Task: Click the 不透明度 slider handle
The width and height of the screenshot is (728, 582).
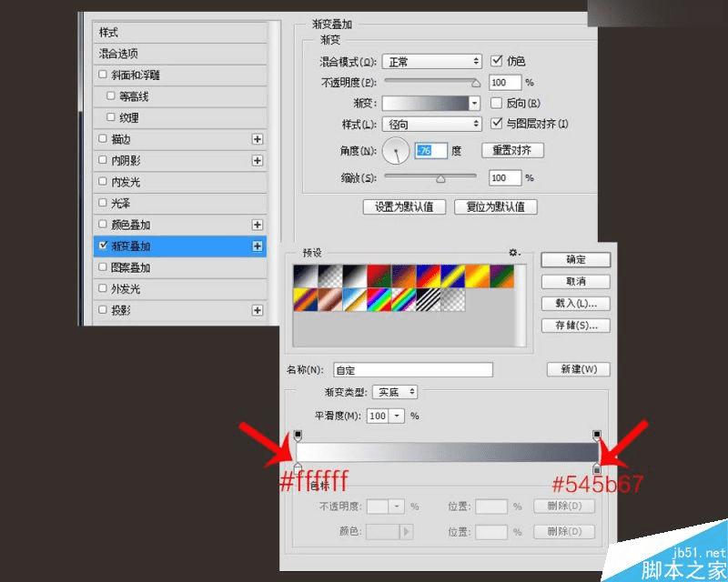Action: pyautogui.click(x=476, y=84)
